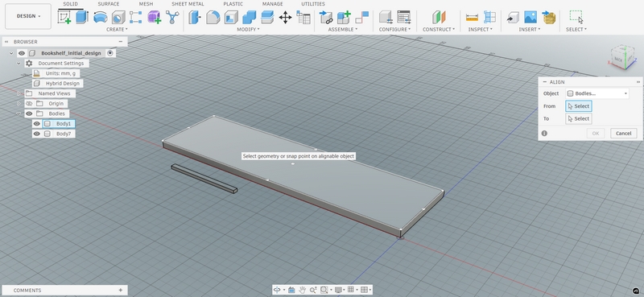Show the hidden Origin folder
This screenshot has height=297, width=644.
click(29, 104)
